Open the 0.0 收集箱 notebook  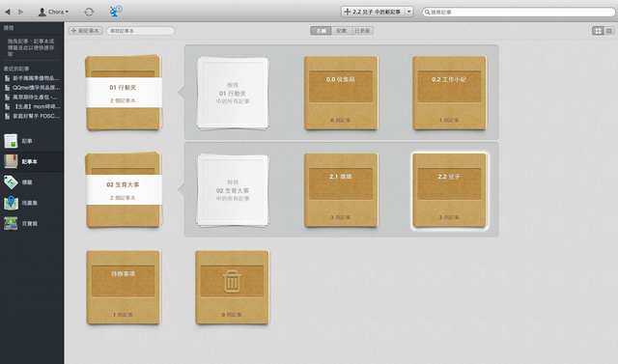(341, 93)
